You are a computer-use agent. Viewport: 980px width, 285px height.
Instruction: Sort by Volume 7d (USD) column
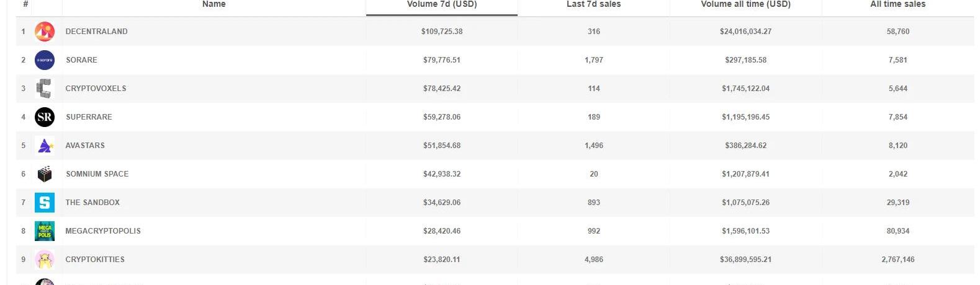(441, 5)
